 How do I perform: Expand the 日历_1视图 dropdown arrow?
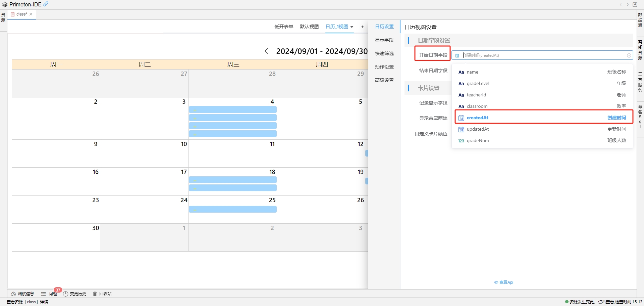[x=352, y=27]
